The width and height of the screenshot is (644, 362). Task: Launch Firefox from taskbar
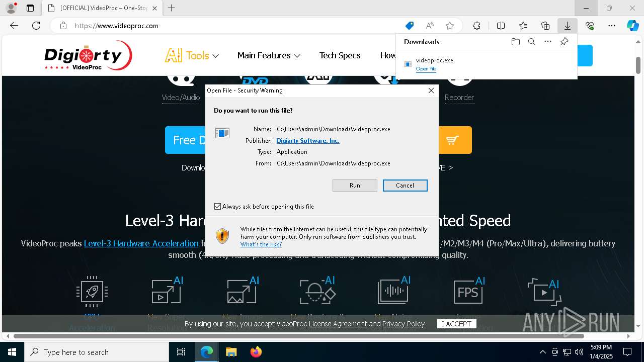[256, 352]
